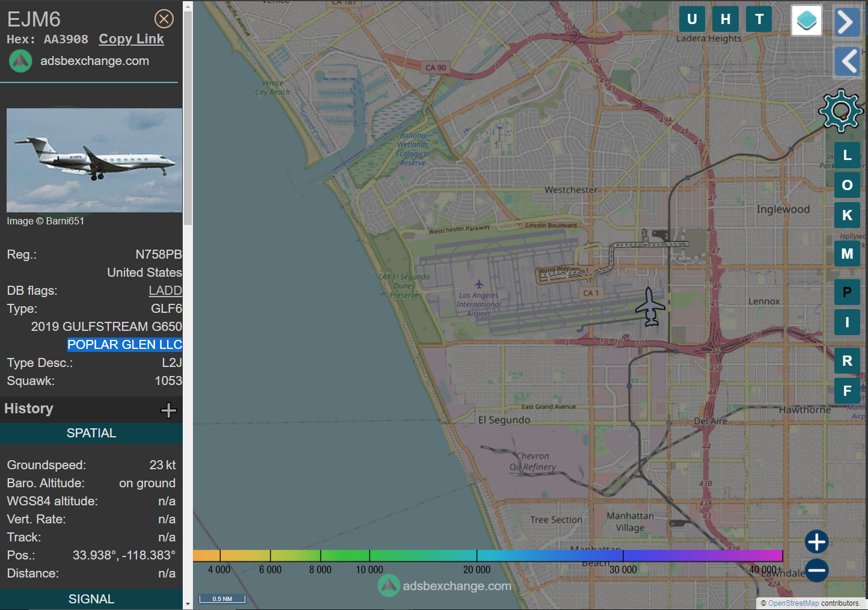Click the Hex AA3908 text
This screenshot has width=868, height=610.
click(47, 40)
